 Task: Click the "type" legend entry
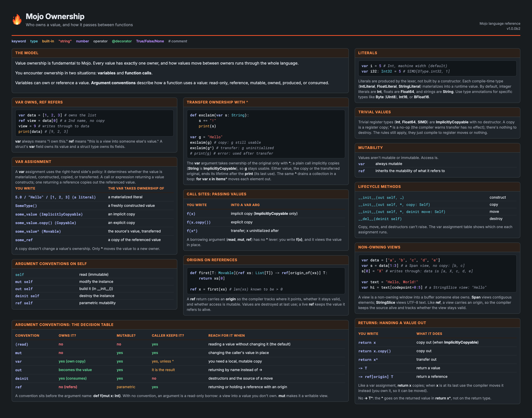pyautogui.click(x=34, y=41)
